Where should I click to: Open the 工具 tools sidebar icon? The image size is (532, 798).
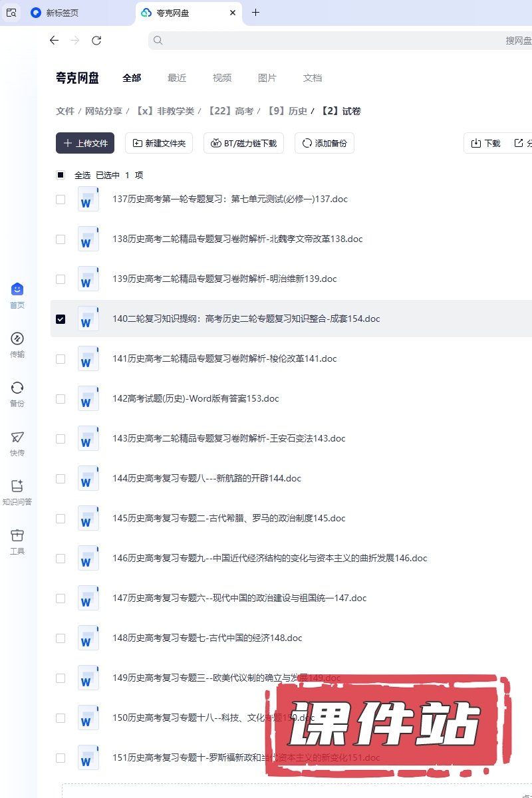17,541
